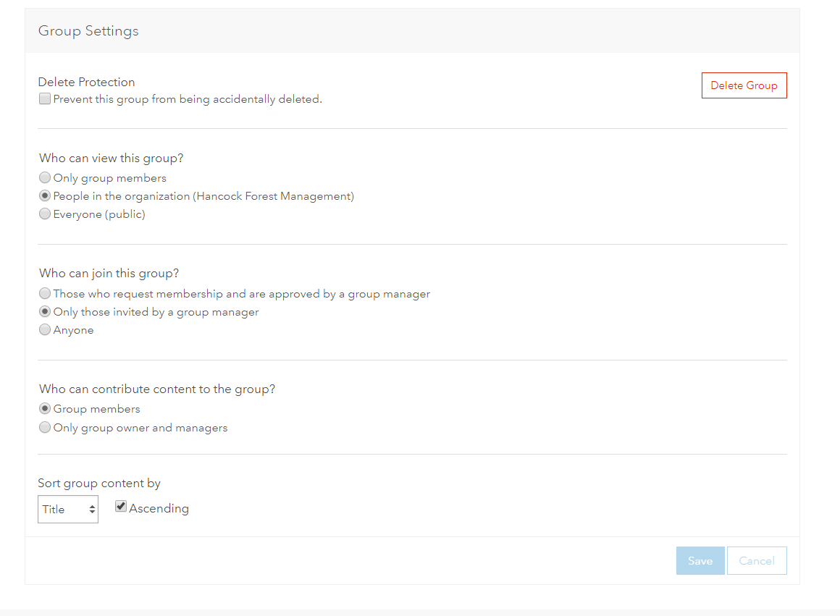Select 'Everyone (public)' visibility option
840x616 pixels.
coord(45,214)
